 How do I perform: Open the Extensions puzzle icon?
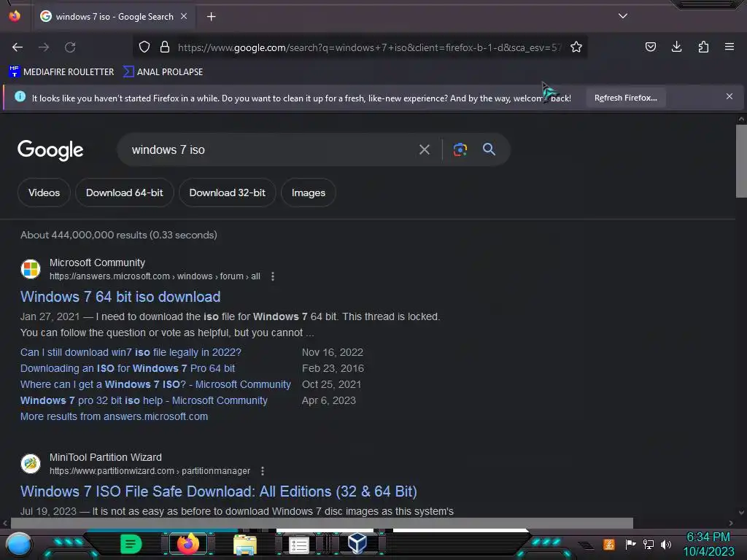click(x=703, y=47)
